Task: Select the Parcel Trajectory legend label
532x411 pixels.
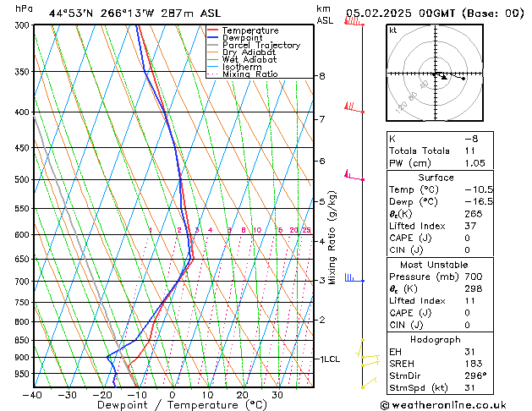Action: coord(261,45)
